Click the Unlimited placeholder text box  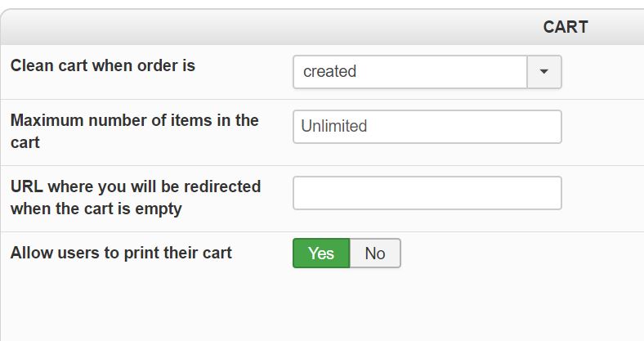point(427,127)
